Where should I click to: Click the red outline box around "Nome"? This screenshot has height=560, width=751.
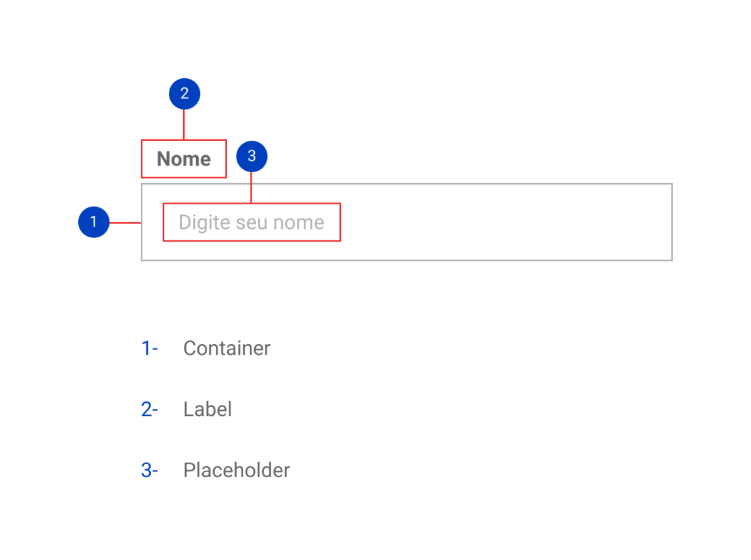pos(184,140)
